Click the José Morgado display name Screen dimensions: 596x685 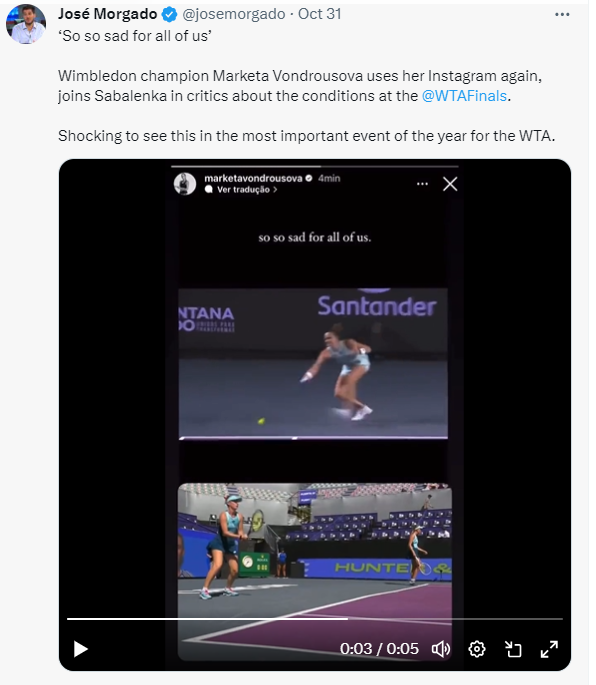click(107, 14)
